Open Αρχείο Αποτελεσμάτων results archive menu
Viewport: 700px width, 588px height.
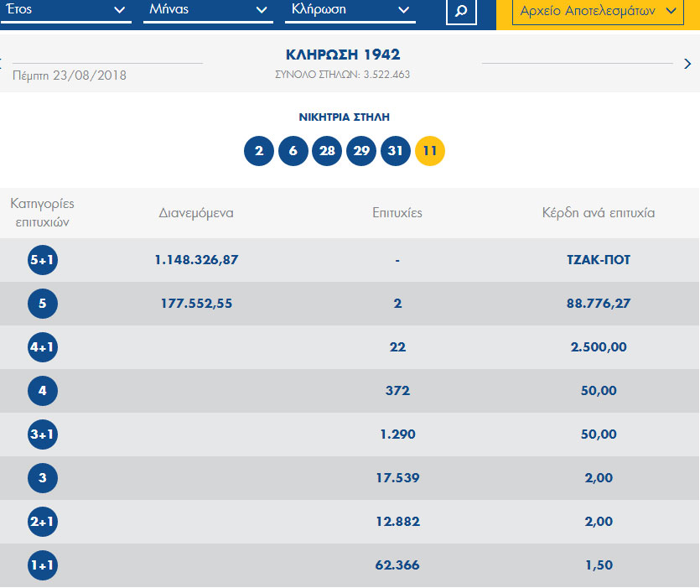pos(598,12)
